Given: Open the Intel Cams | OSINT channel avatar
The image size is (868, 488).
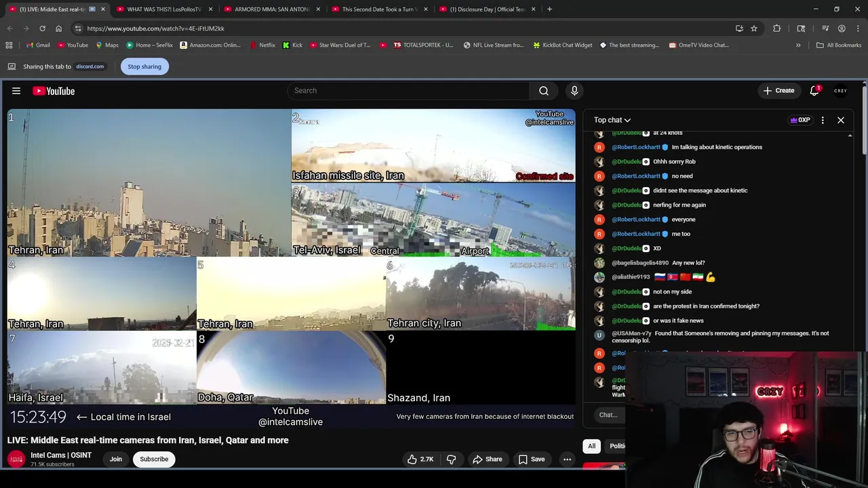Looking at the screenshot, I should click(16, 459).
